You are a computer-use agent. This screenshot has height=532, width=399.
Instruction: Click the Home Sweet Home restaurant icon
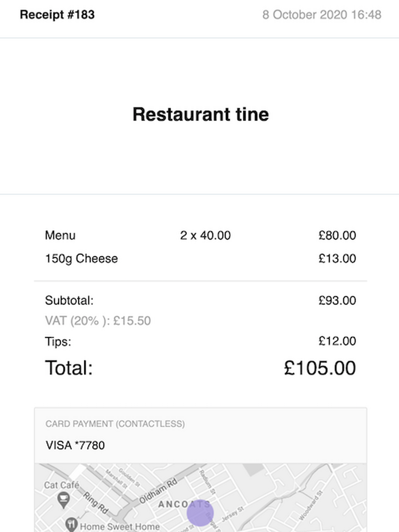[x=72, y=525]
